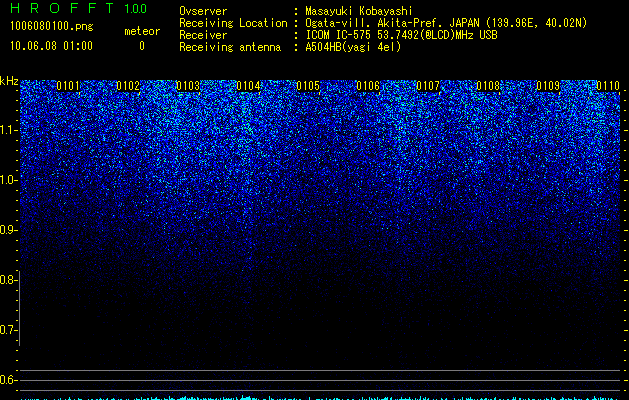Click the 0.9 frequency axis label

pos(8,230)
